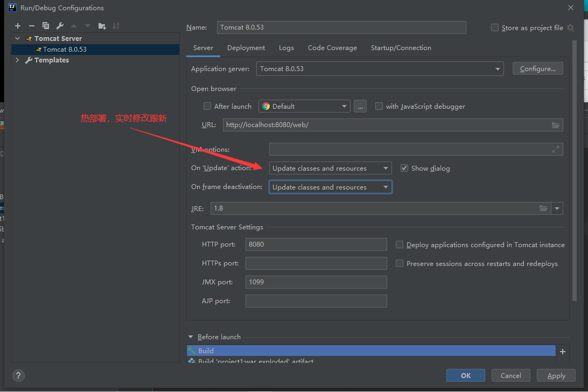Uncheck Show dialog option
The image size is (588, 392).
click(404, 168)
